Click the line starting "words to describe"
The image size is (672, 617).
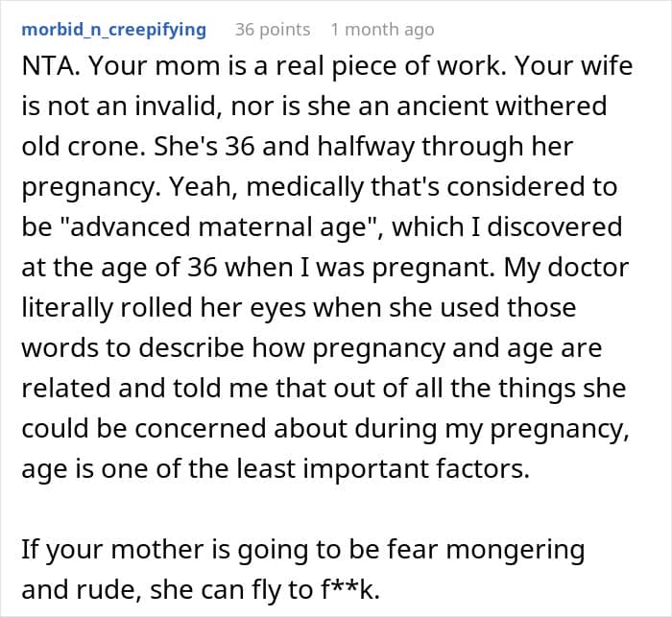[x=312, y=348]
